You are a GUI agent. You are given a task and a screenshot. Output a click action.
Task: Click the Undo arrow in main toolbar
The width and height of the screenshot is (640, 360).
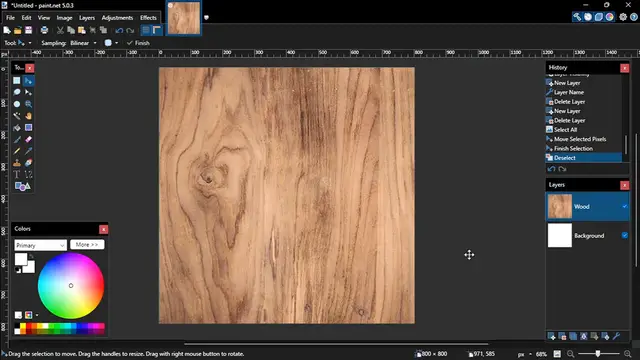[119, 30]
